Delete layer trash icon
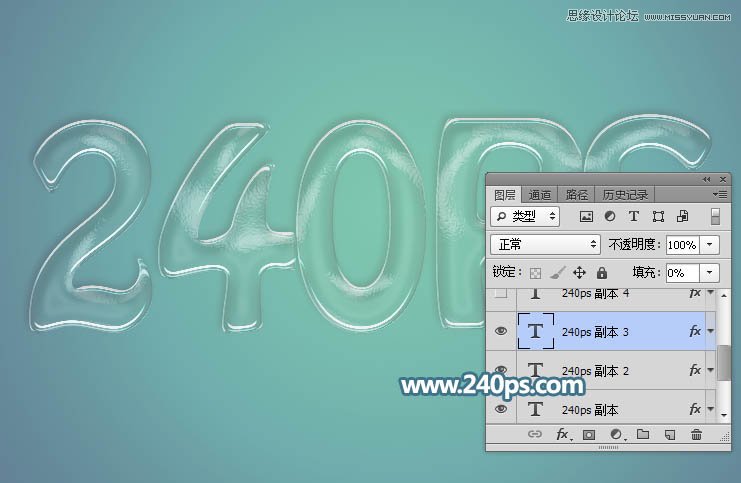The height and width of the screenshot is (483, 741). click(696, 434)
